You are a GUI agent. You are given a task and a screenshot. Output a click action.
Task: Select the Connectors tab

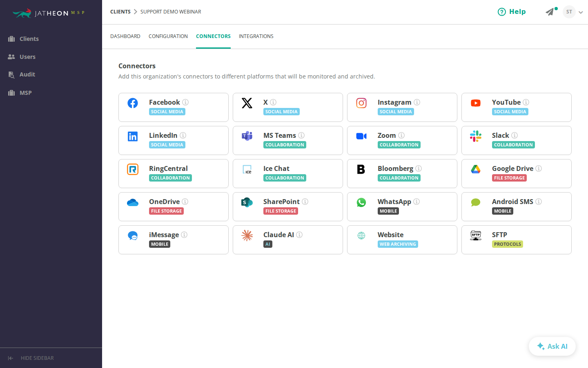(213, 36)
